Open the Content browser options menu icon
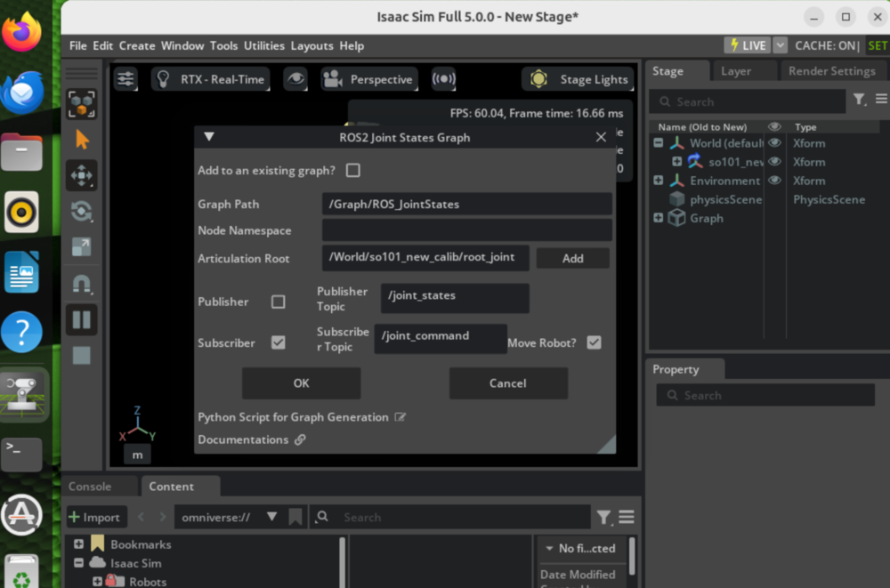Image resolution: width=890 pixels, height=588 pixels. click(627, 517)
